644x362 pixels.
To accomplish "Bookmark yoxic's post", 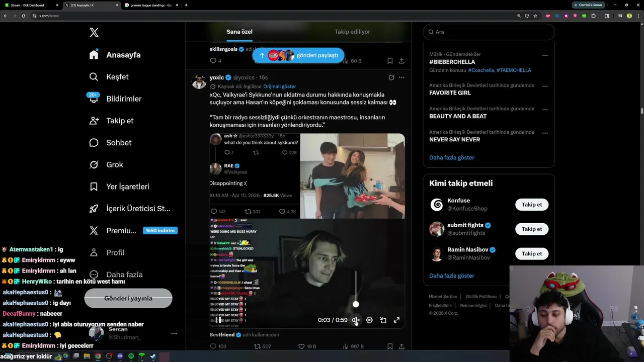I will (x=390, y=346).
